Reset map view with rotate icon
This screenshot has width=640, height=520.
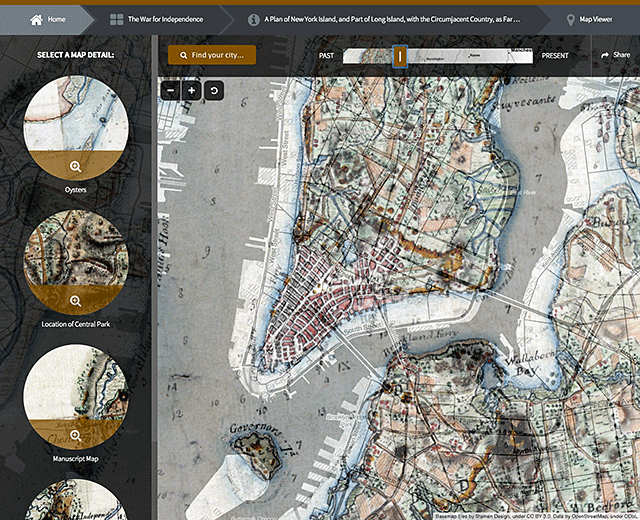[214, 90]
